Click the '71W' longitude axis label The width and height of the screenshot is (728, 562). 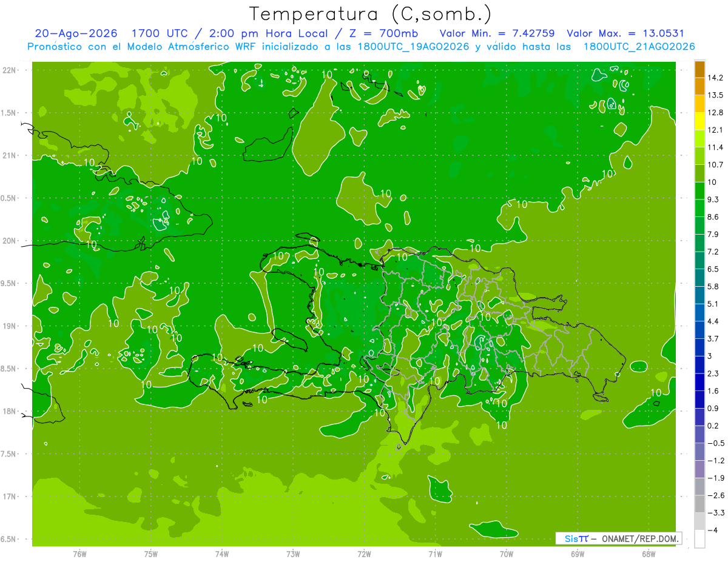(435, 554)
